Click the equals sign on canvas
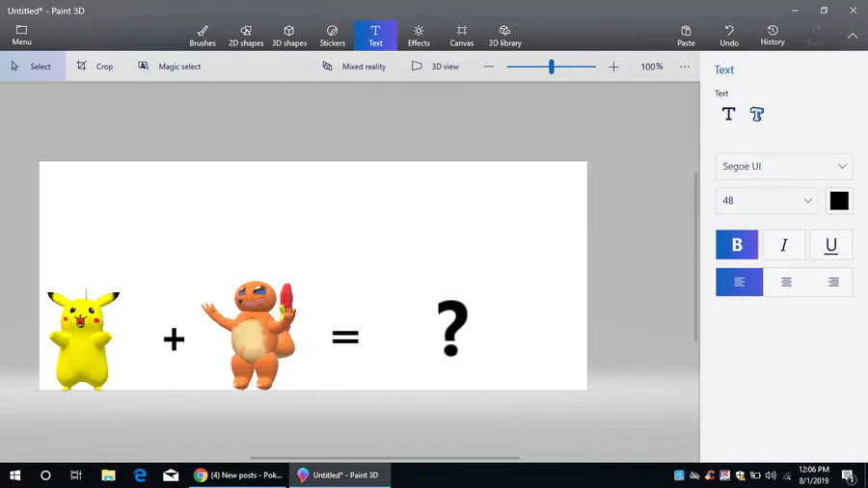 [x=345, y=337]
